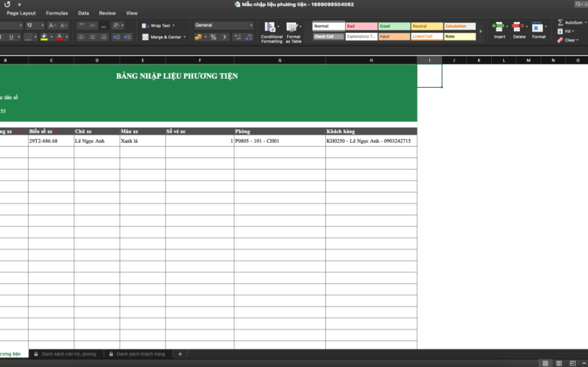This screenshot has width=588, height=367.
Task: Open the font size 12 dropdown
Action: tap(42, 25)
